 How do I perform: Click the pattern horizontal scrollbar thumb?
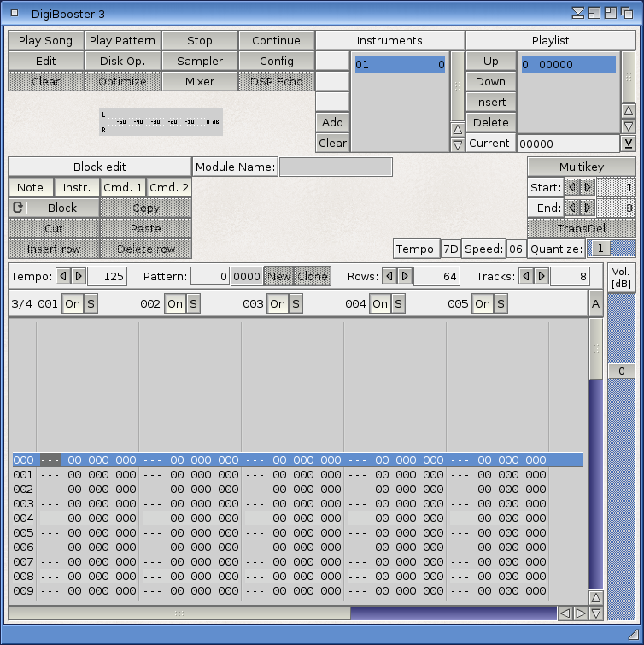click(179, 613)
